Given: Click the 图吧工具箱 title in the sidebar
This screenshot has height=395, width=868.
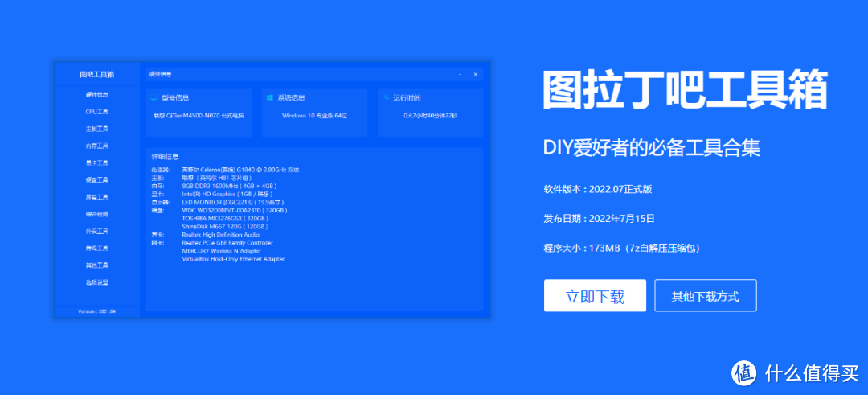Looking at the screenshot, I should (x=97, y=74).
